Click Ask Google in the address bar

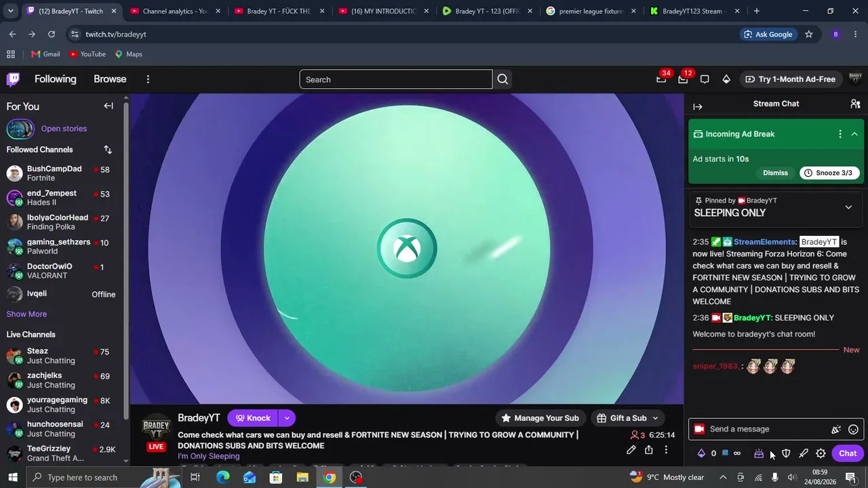click(x=768, y=35)
